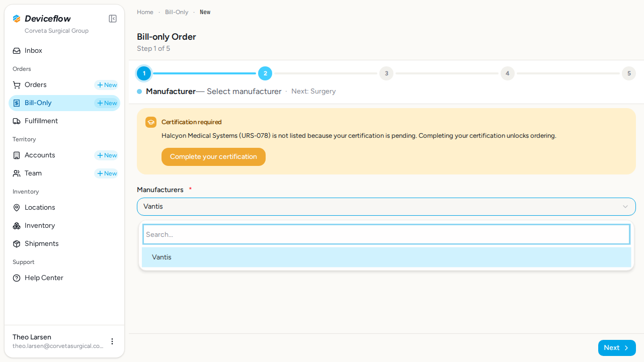
Task: Add a new team member via New
Action: [106, 173]
